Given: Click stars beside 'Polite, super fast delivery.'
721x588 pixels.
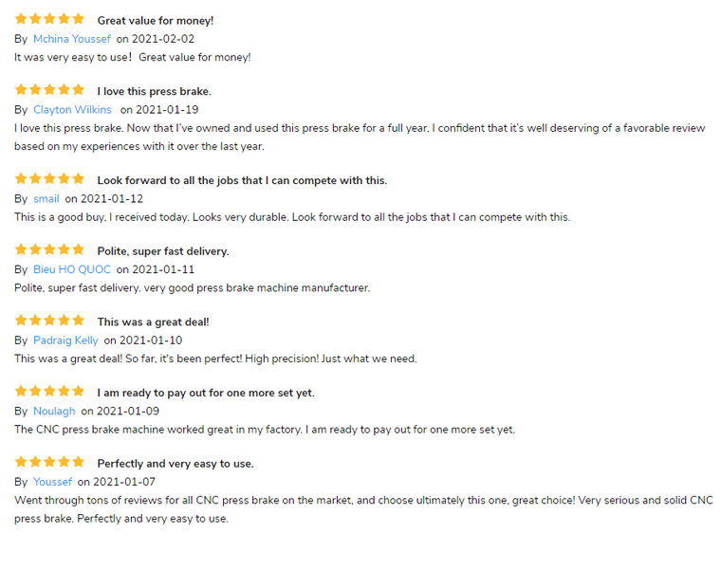Looking at the screenshot, I should [x=49, y=249].
